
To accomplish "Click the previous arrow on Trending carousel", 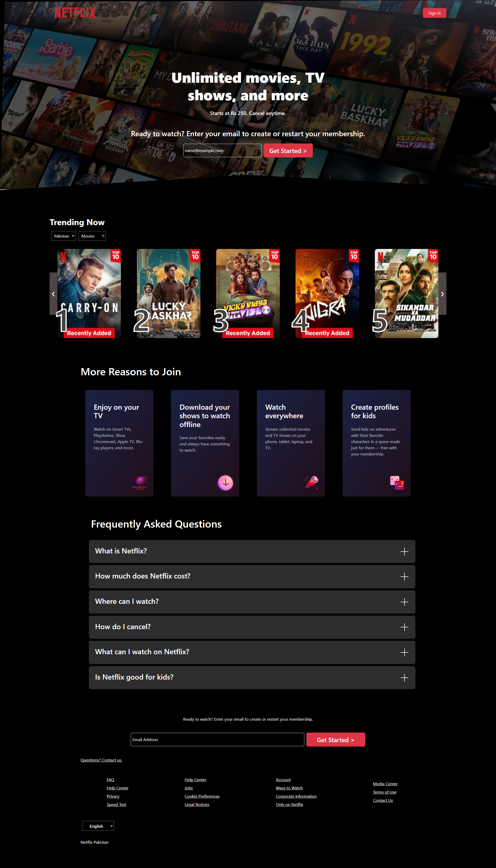I will point(53,293).
